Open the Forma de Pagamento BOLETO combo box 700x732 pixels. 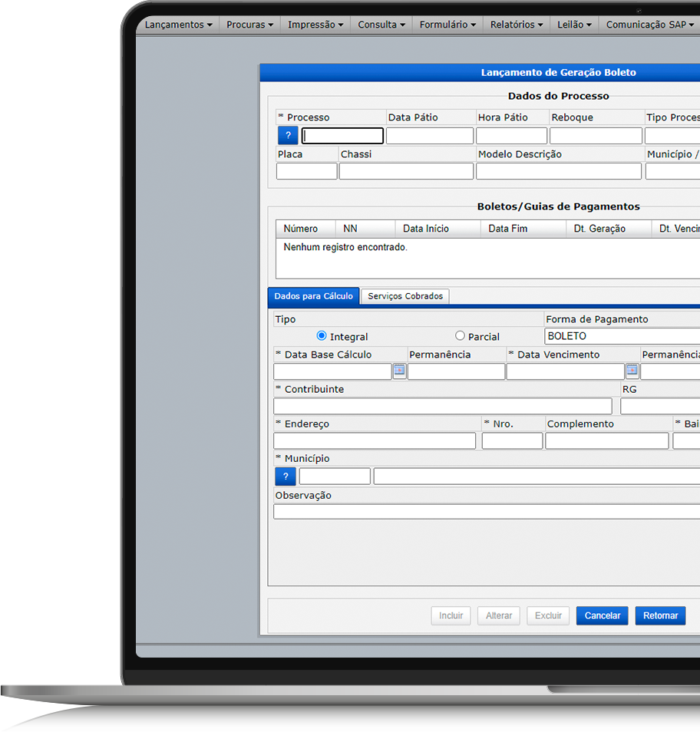click(622, 336)
